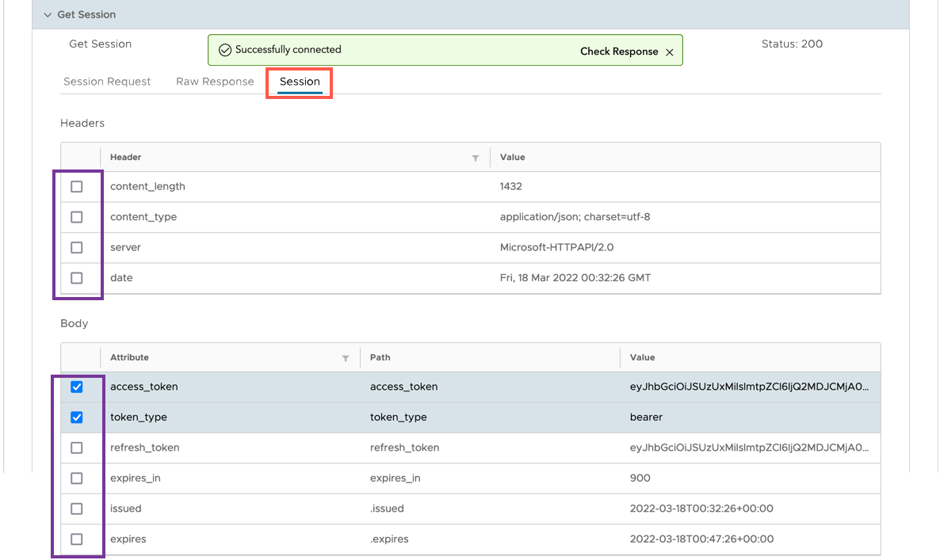This screenshot has height=560, width=940.
Task: Check the content_type header checkbox
Action: tap(77, 217)
